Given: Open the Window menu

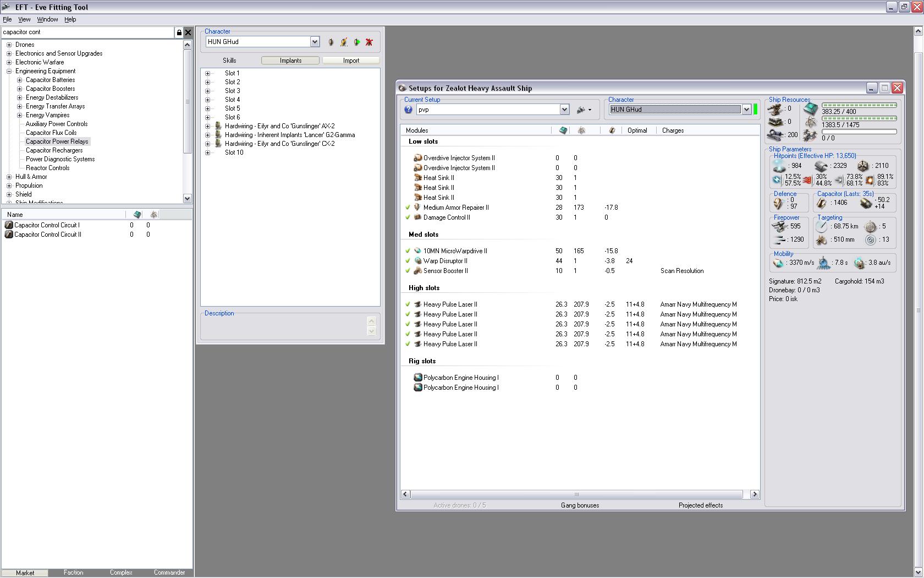Looking at the screenshot, I should click(x=47, y=19).
